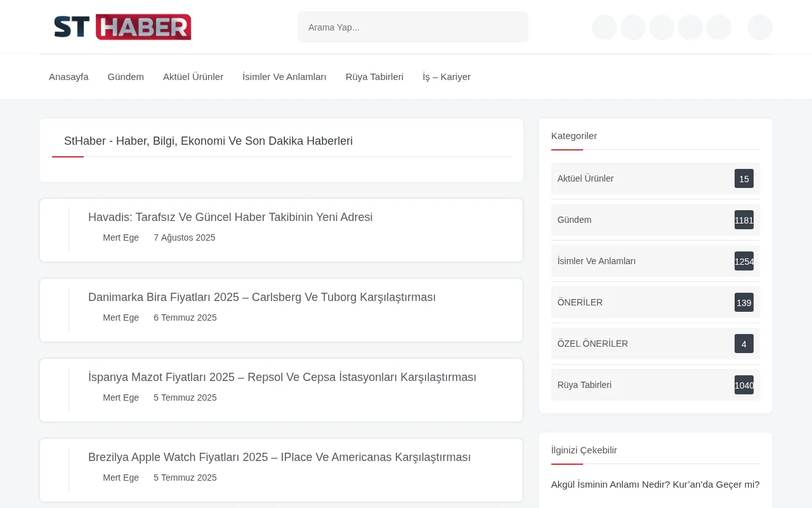Open the Havadis article headline
Image resolution: width=812 pixels, height=508 pixels.
[230, 217]
